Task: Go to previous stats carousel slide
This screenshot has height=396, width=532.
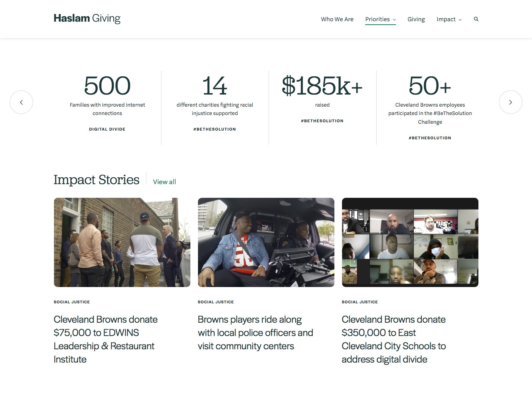Action: [21, 102]
